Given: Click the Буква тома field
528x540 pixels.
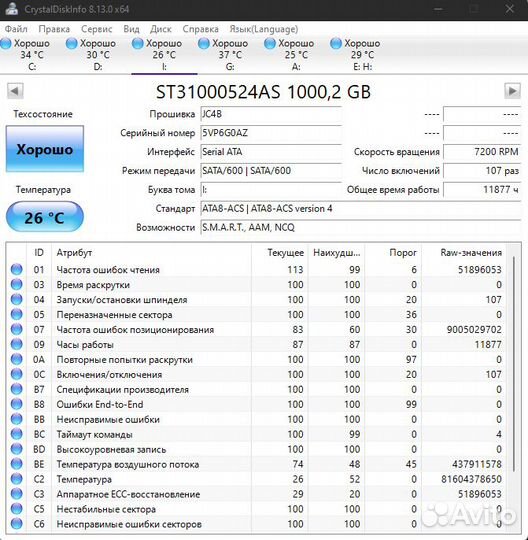Looking at the screenshot, I should click(271, 190).
